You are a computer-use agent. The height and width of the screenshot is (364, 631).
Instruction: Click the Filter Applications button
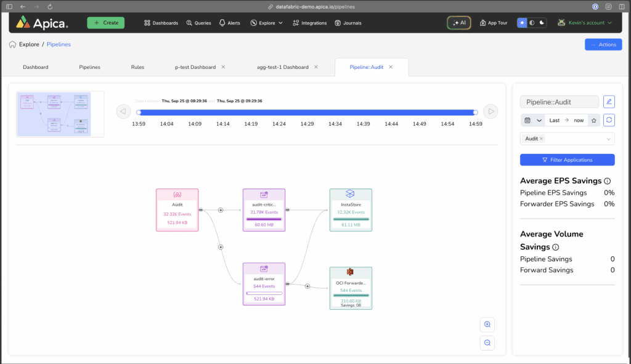(567, 160)
